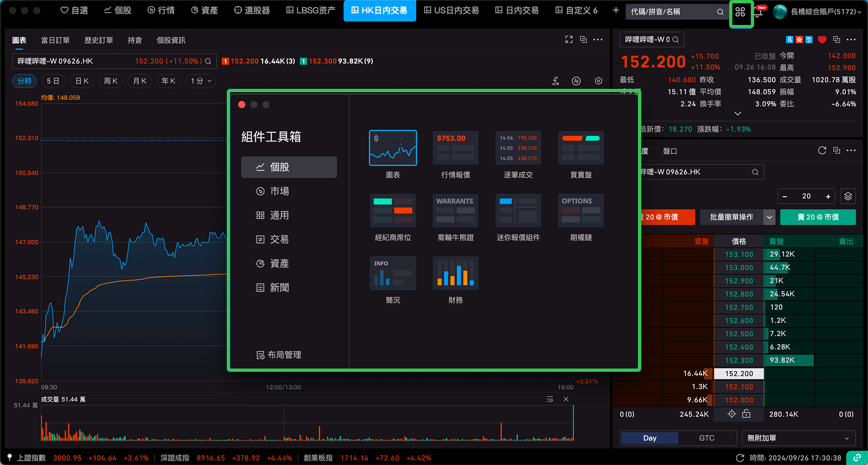
Task: Choose the 經紀商席位 broker queue widget
Action: (393, 211)
